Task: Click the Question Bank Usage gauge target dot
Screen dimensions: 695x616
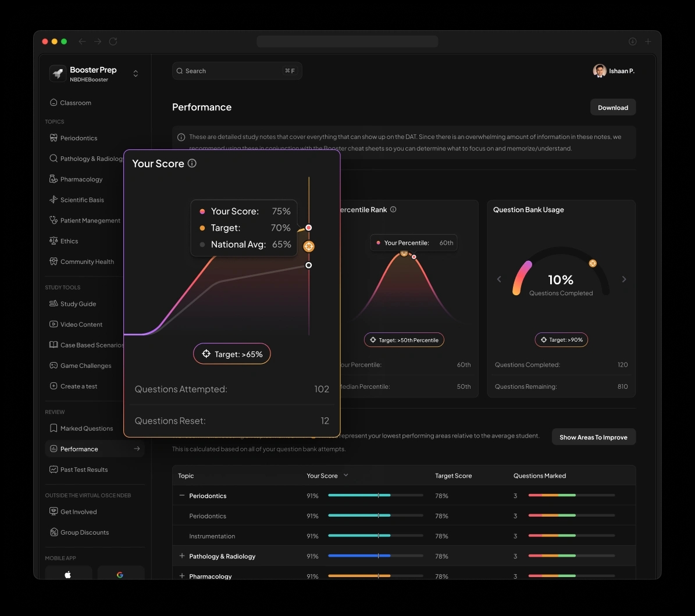Action: 593,263
